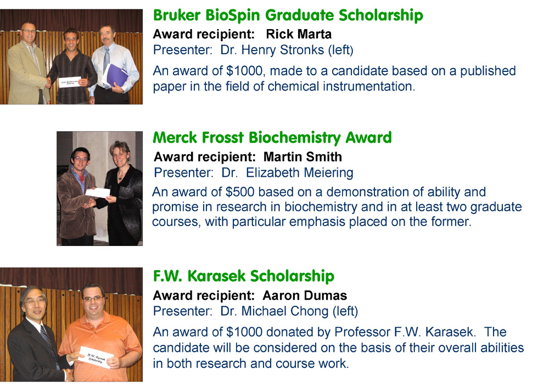Click the description mentioning Professor F.W. Karasek's donation
This screenshot has height=392, width=549.
(x=338, y=348)
